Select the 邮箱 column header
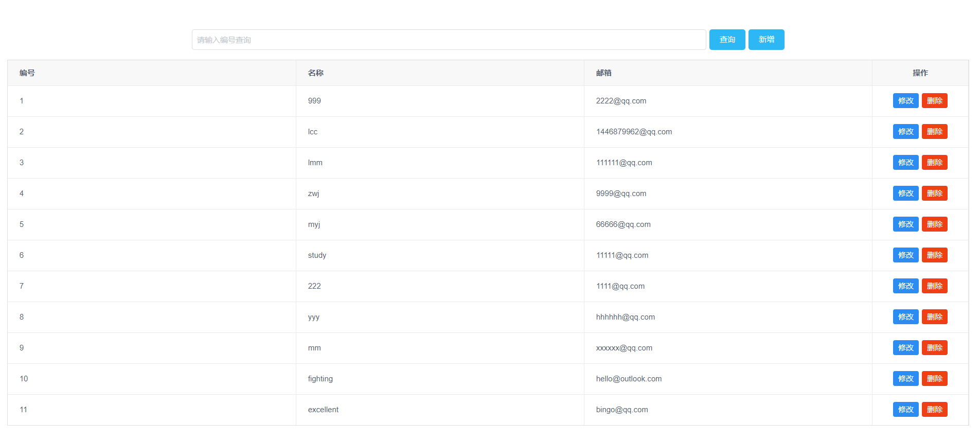The image size is (980, 440). click(x=728, y=73)
